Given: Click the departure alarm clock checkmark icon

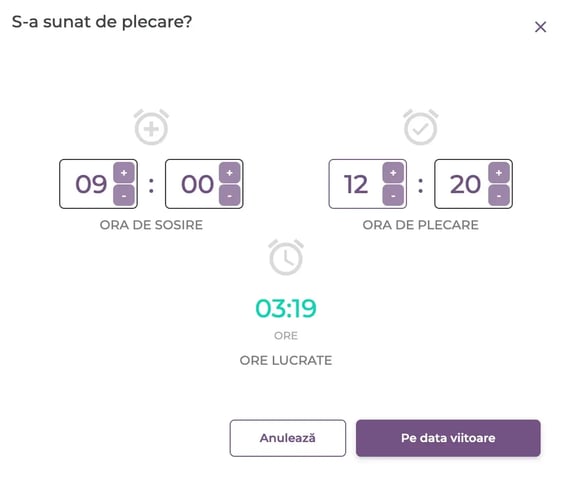Looking at the screenshot, I should (x=421, y=127).
